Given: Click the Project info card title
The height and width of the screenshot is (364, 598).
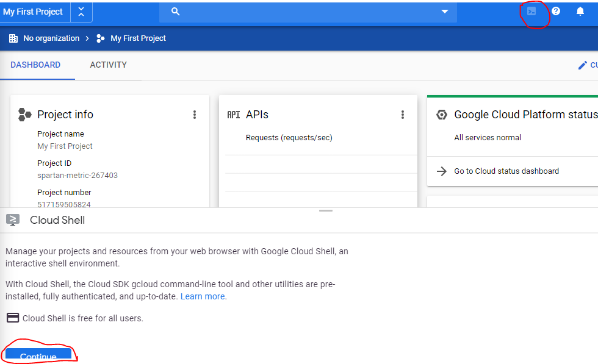Looking at the screenshot, I should (x=65, y=115).
